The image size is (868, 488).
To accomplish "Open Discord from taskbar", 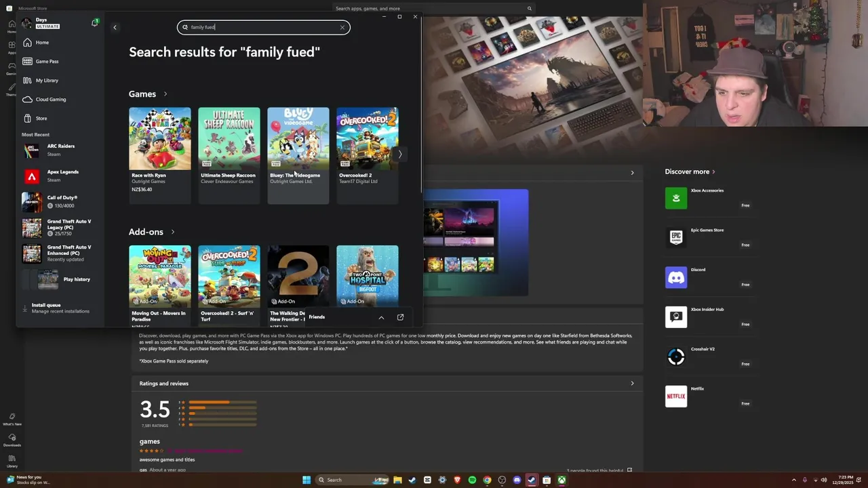I will coord(517,480).
